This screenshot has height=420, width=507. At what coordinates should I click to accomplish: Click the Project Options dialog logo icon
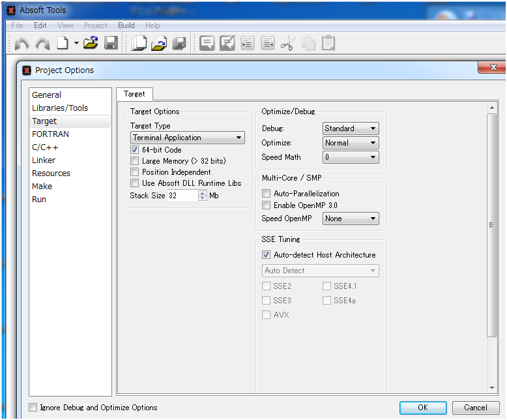27,70
